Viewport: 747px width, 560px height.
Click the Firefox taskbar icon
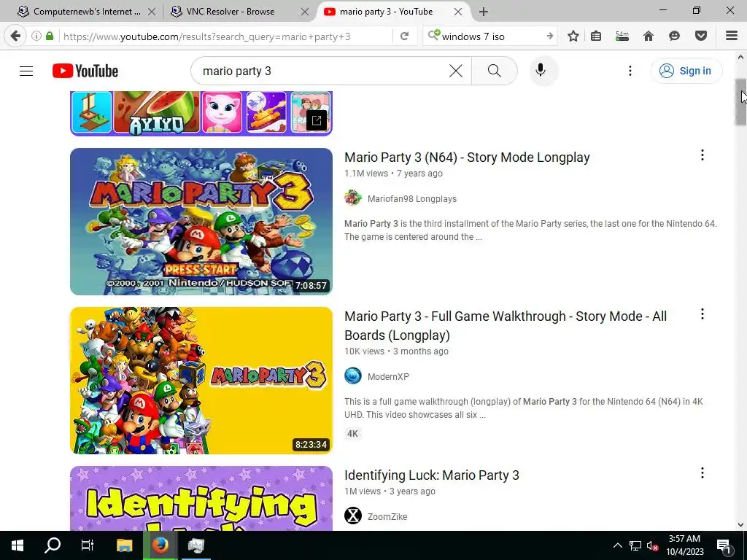click(x=160, y=545)
